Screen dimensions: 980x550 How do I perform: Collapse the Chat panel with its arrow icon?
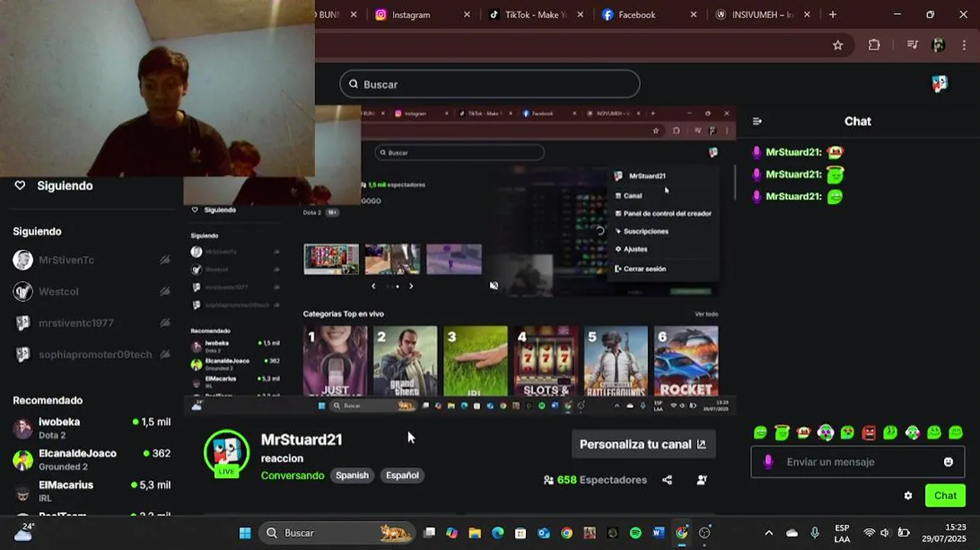click(757, 121)
